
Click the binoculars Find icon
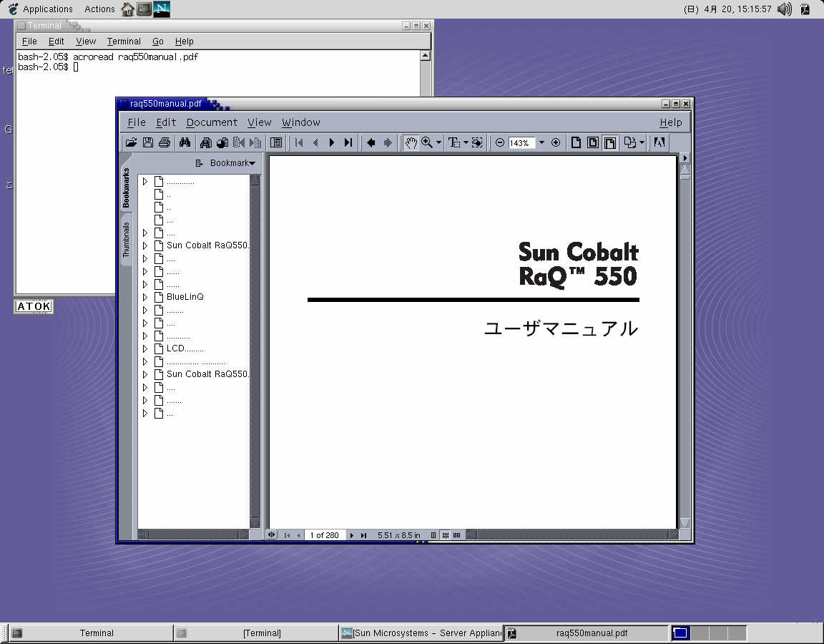pos(185,143)
